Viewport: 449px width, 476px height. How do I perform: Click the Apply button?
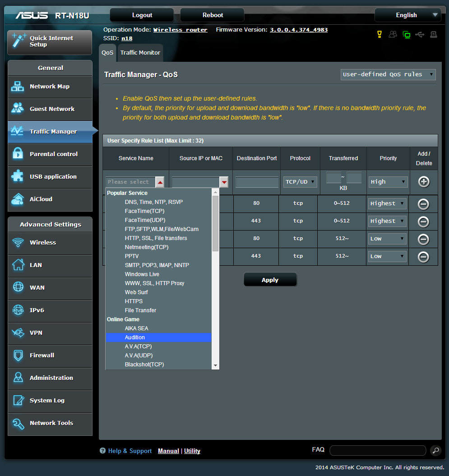[270, 280]
